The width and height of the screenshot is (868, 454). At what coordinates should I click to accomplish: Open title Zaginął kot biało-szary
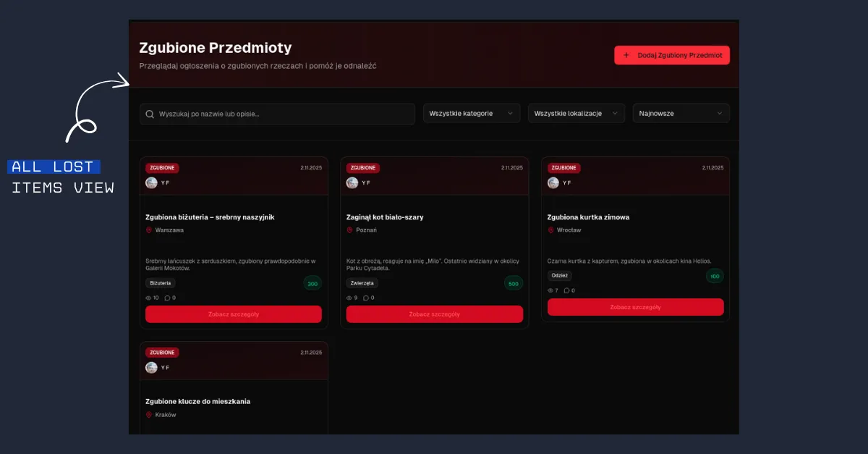385,217
